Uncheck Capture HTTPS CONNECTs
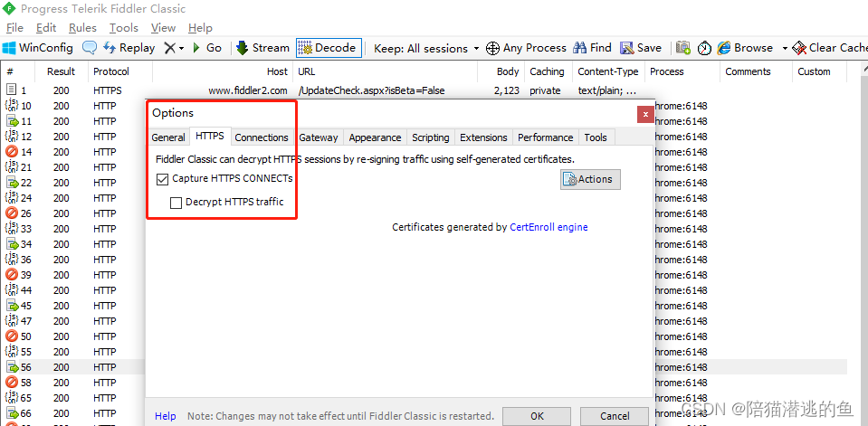868x426 pixels. pos(162,179)
